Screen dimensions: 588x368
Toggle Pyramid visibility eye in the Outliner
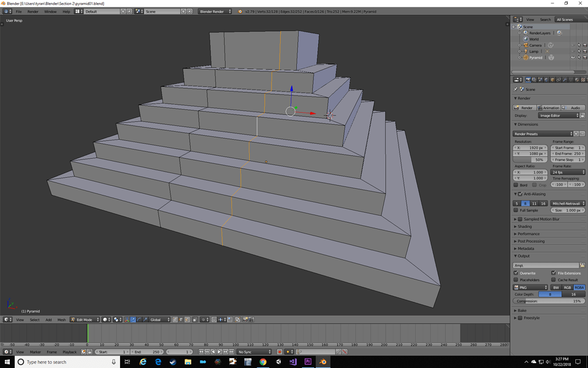click(573, 57)
